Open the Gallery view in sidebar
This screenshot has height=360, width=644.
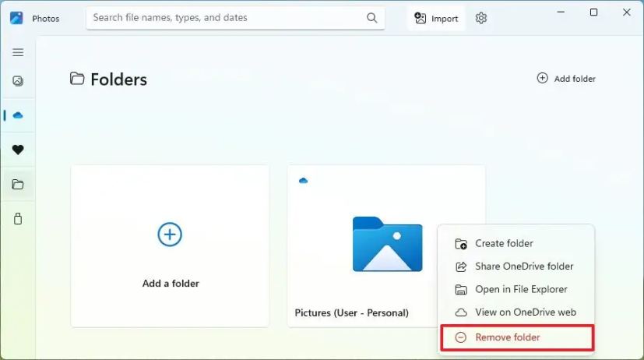click(x=18, y=80)
